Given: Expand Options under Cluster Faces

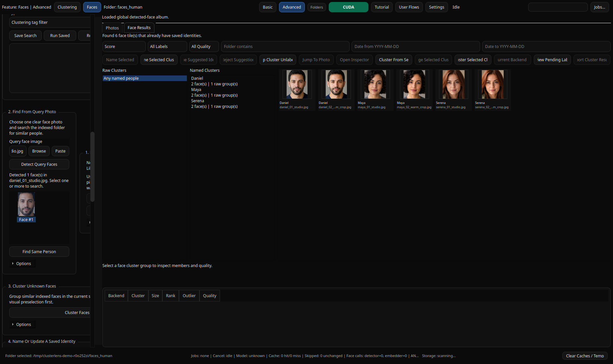Looking at the screenshot, I should 22,325.
